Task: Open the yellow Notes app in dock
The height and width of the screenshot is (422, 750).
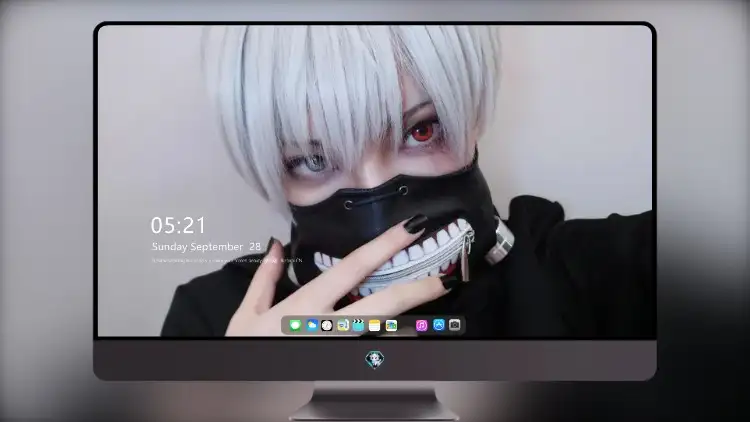Action: point(375,325)
